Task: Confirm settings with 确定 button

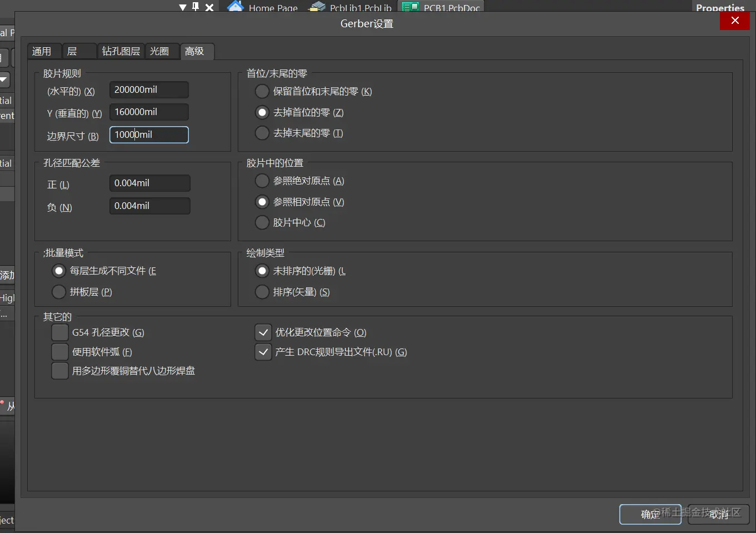Action: pos(650,515)
